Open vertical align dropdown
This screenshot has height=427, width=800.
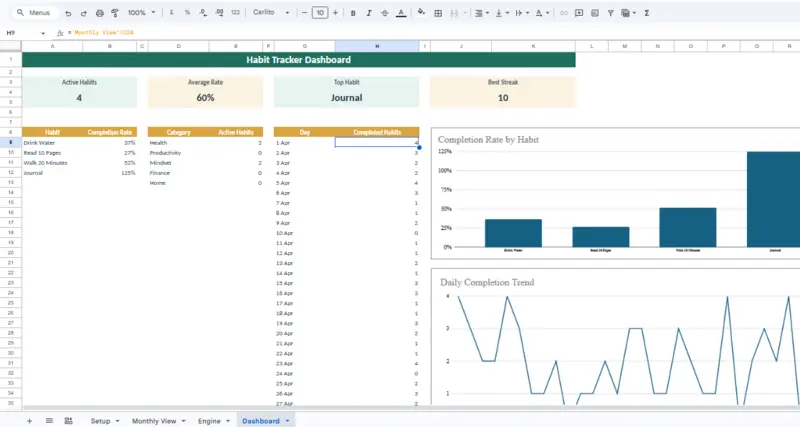click(502, 13)
